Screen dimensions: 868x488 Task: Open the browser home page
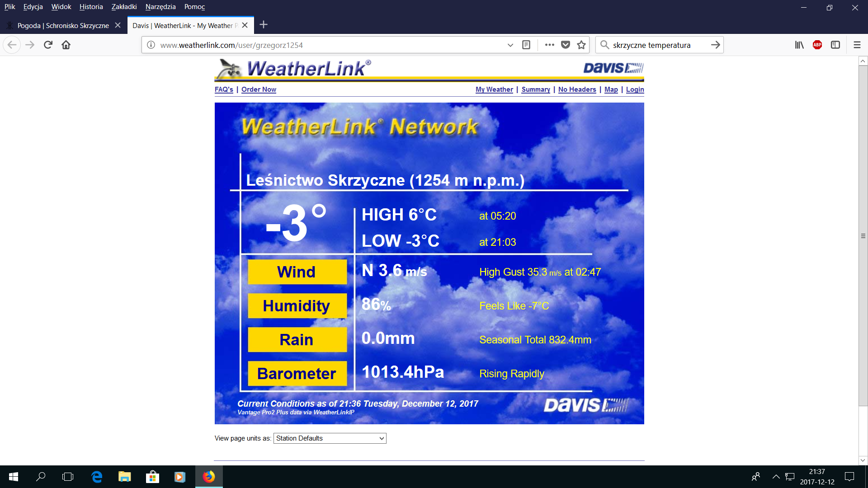pyautogui.click(x=66, y=45)
